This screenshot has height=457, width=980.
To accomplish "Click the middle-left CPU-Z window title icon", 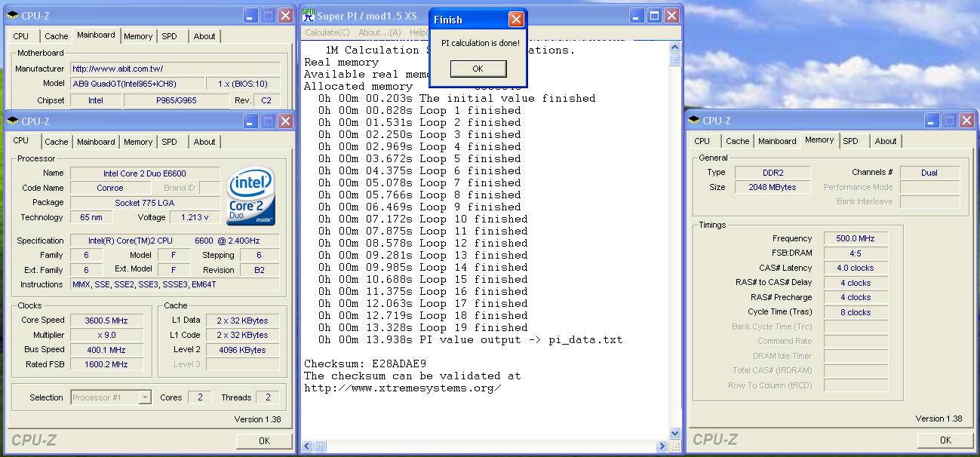I will (x=13, y=121).
